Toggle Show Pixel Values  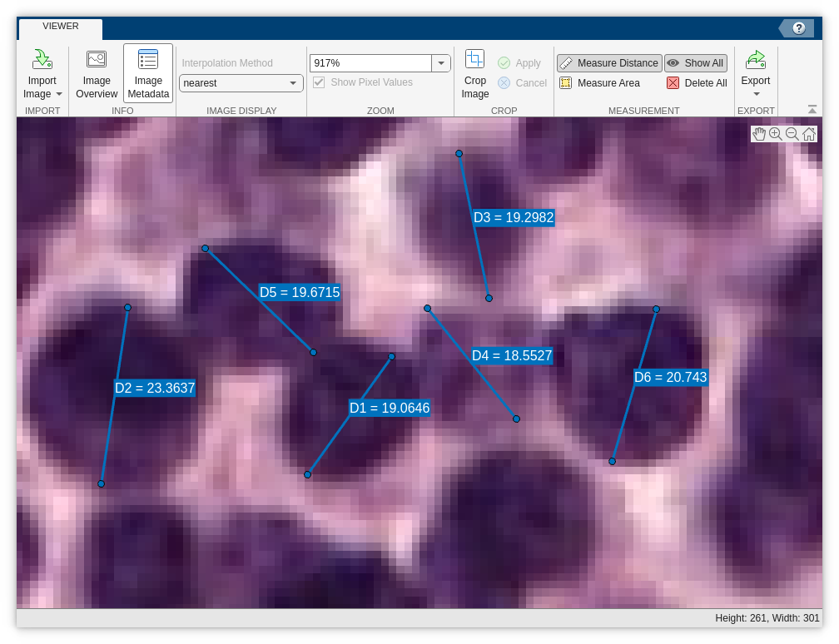pos(319,82)
